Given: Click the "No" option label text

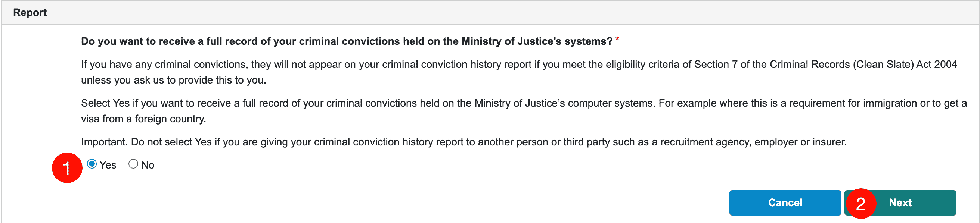Looking at the screenshot, I should click(x=148, y=165).
